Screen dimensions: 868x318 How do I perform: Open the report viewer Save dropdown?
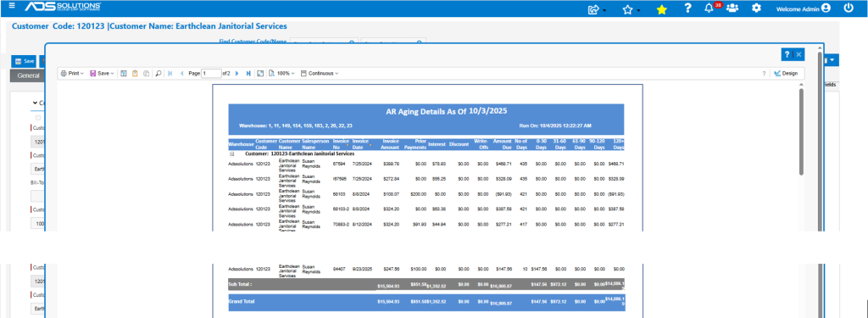click(102, 73)
